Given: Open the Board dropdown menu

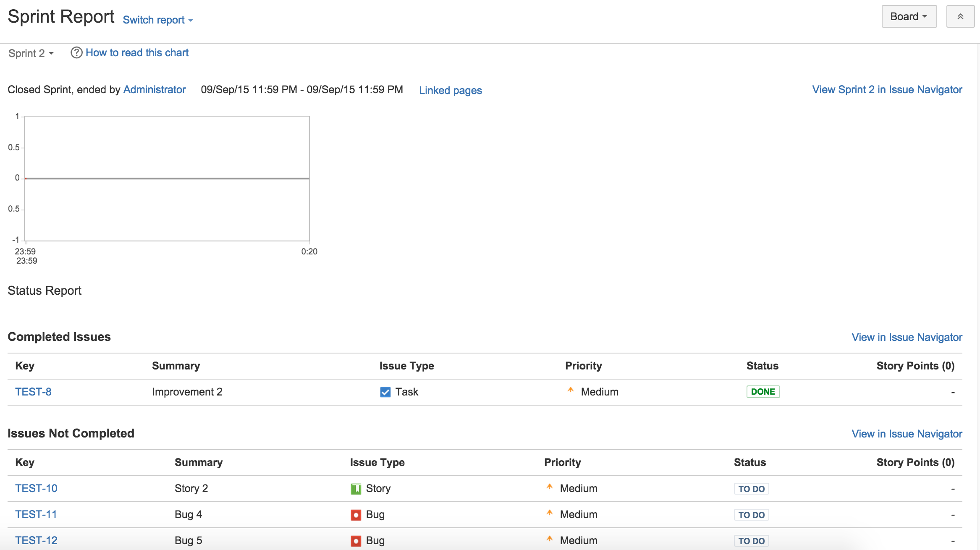Looking at the screenshot, I should pos(909,17).
